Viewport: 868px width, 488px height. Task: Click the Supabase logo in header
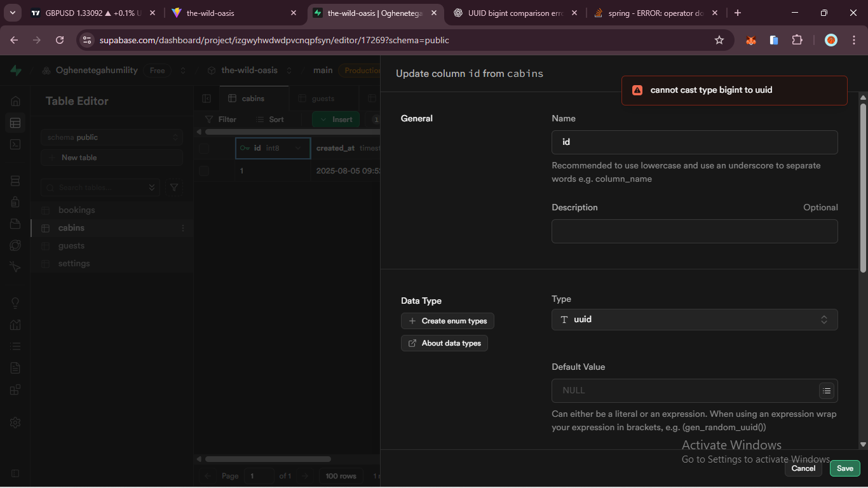[x=16, y=71]
